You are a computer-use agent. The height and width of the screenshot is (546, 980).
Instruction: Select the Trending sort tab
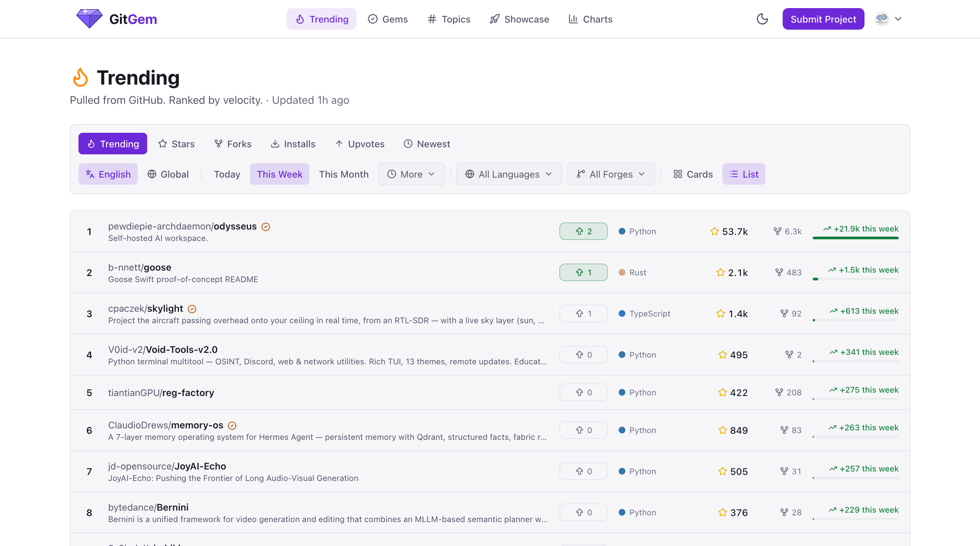(112, 144)
